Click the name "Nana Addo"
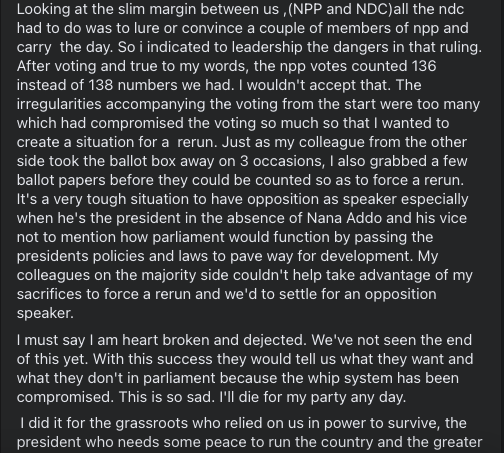 click(x=344, y=218)
